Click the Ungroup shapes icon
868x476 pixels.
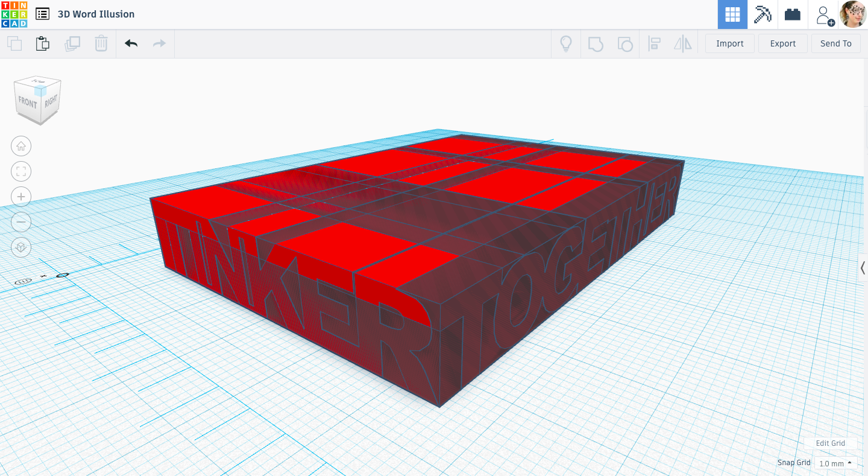click(625, 44)
